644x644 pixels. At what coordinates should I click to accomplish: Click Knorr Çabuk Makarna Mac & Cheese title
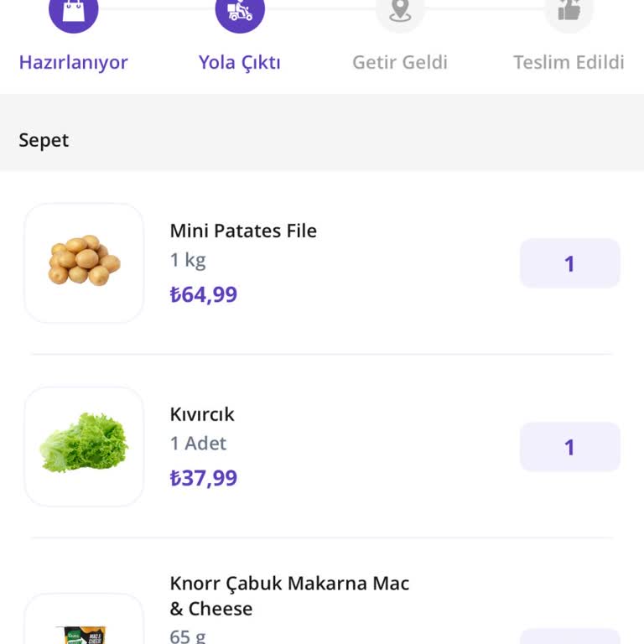pos(289,595)
